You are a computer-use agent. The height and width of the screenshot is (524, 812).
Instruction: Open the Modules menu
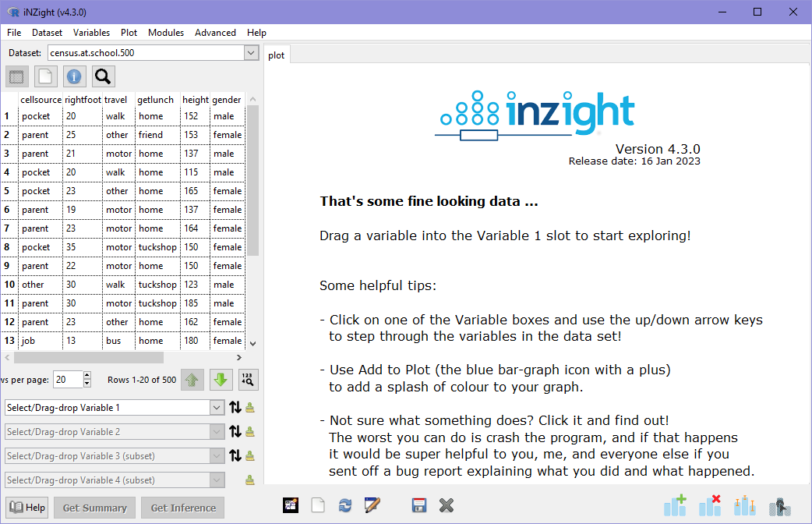[x=165, y=33]
